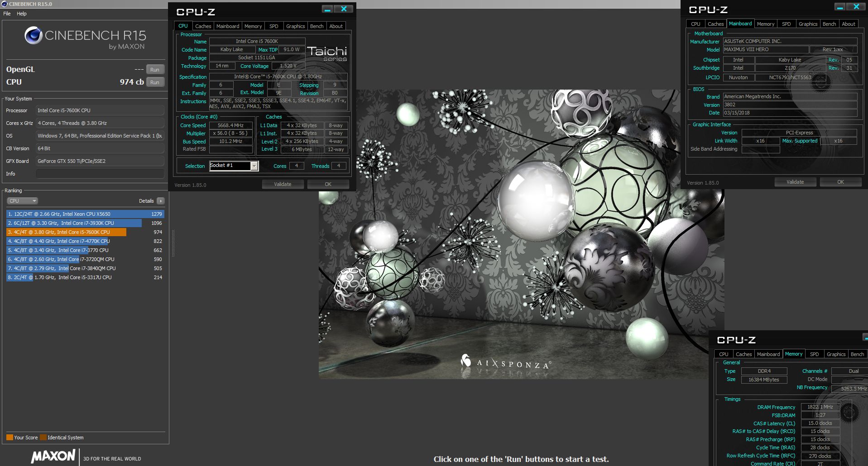The width and height of the screenshot is (868, 466).
Task: Click the AIXSPONZA logo in render
Action: [506, 363]
